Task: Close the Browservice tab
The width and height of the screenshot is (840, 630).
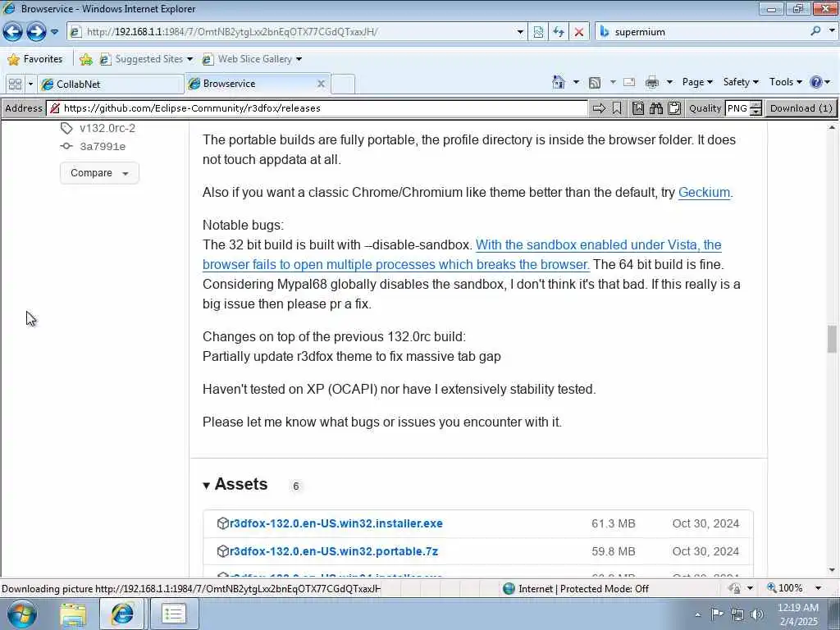Action: click(321, 84)
